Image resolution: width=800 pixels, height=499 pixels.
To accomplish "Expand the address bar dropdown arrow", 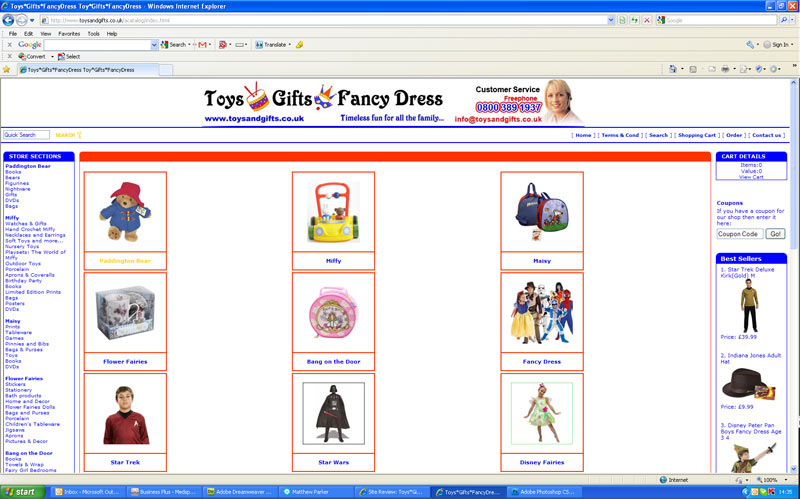I will click(610, 19).
